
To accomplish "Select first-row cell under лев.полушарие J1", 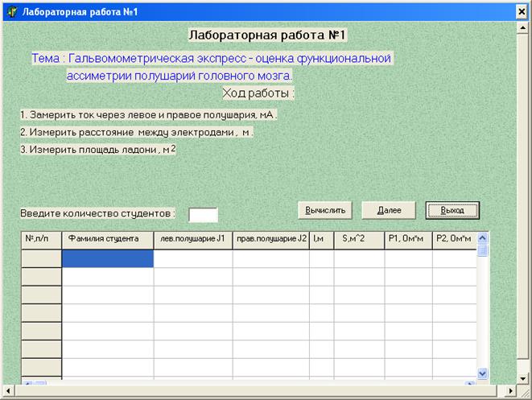I will pyautogui.click(x=193, y=258).
